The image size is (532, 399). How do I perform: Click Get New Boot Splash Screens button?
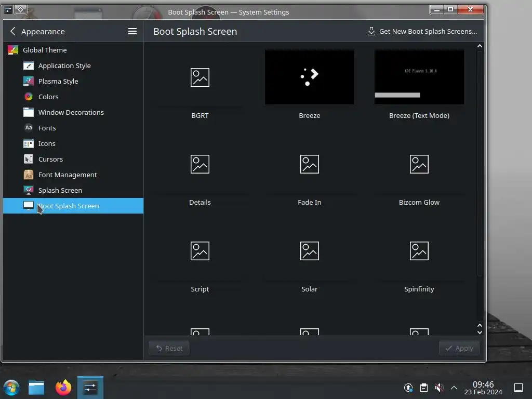point(422,31)
